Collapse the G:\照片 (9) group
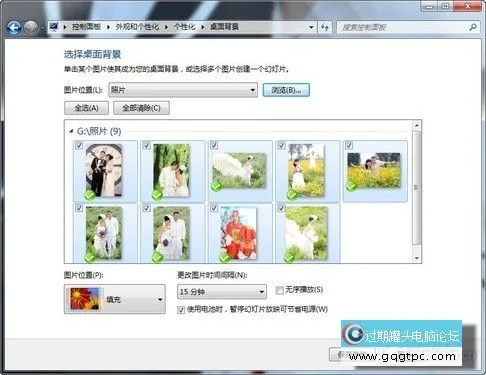The height and width of the screenshot is (375, 486). [x=71, y=131]
